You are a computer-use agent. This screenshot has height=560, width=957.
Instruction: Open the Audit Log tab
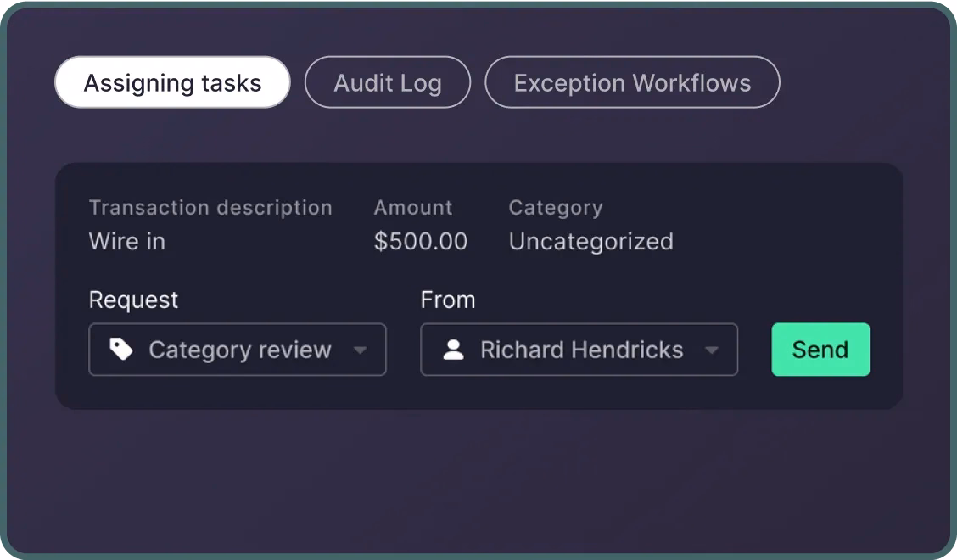pyautogui.click(x=387, y=82)
